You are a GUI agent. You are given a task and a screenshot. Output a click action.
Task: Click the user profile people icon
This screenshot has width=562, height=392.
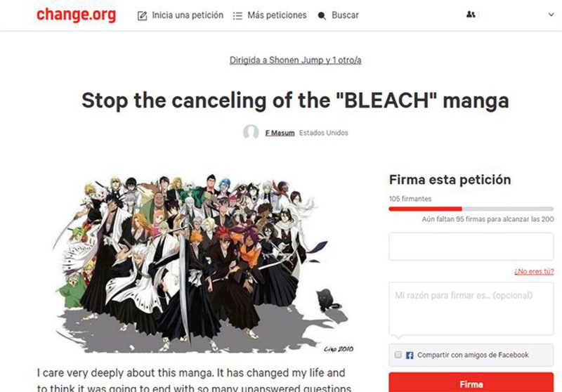(x=471, y=15)
